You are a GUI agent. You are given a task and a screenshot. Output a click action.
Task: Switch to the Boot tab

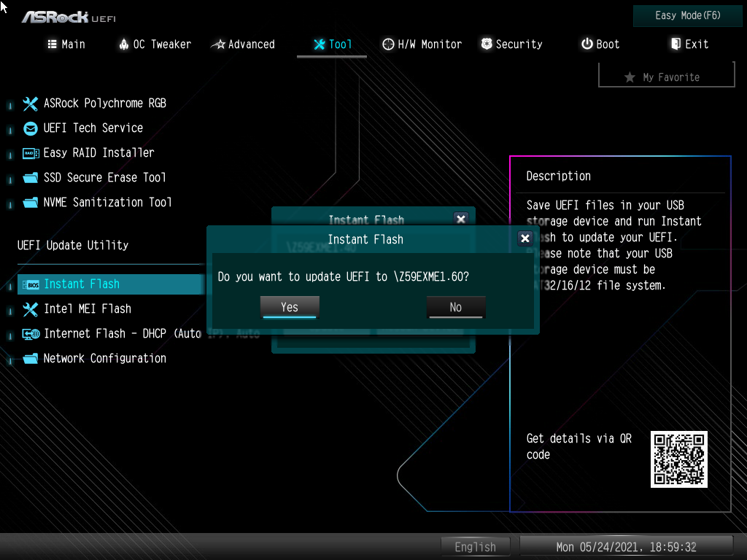coord(600,44)
